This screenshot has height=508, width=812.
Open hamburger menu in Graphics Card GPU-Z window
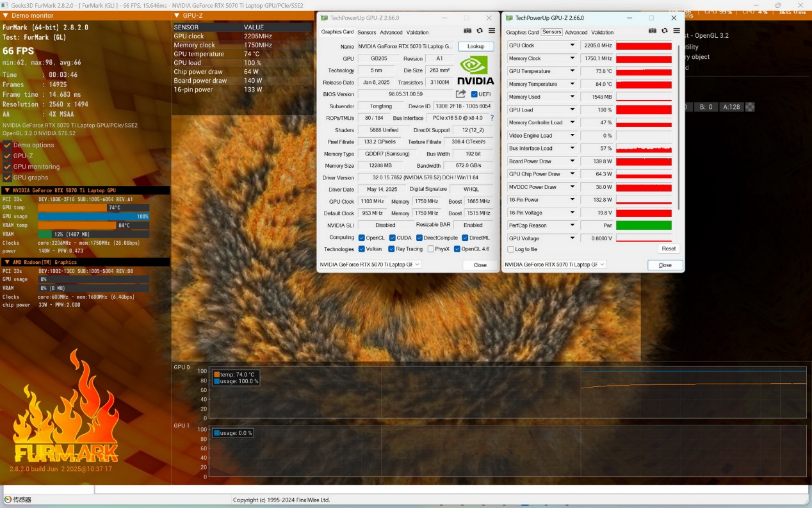[x=492, y=31]
